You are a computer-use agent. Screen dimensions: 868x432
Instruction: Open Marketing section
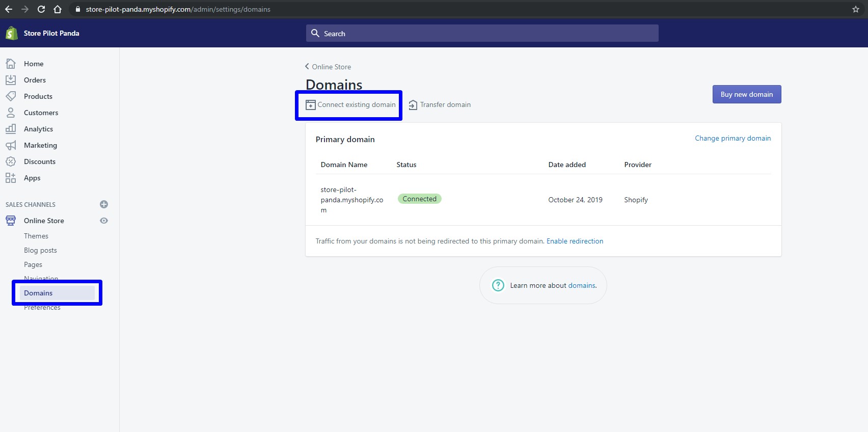40,145
